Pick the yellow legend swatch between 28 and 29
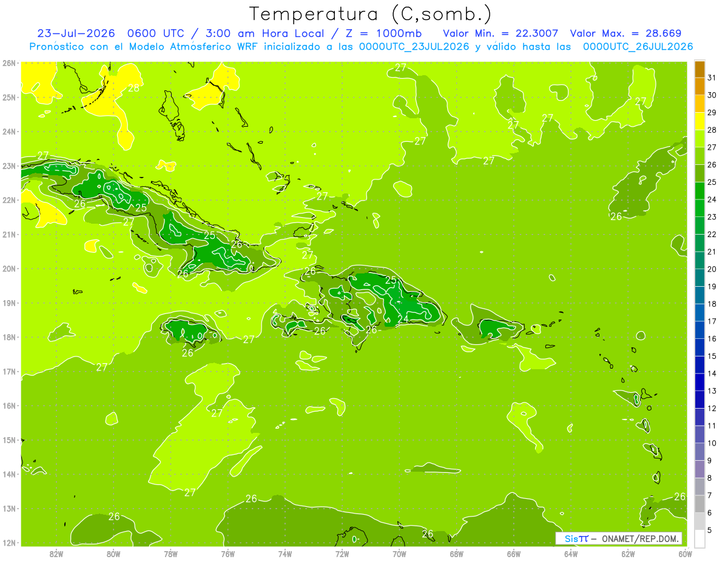 click(x=699, y=121)
